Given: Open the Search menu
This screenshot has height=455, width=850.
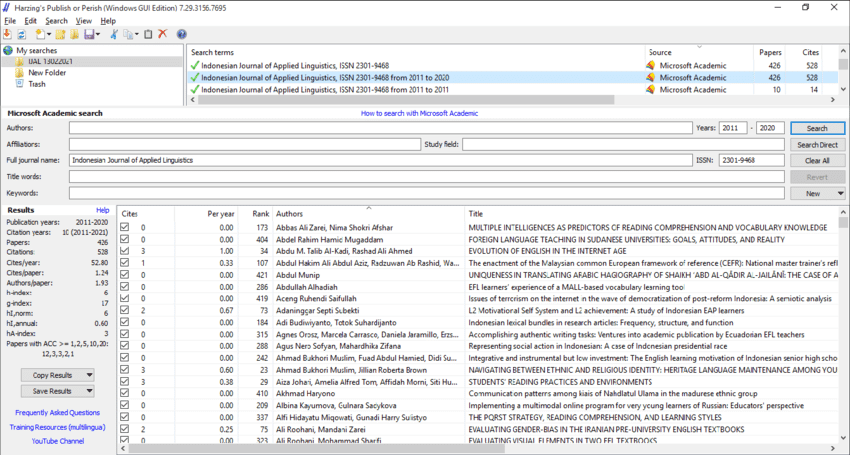Looking at the screenshot, I should click(x=56, y=20).
